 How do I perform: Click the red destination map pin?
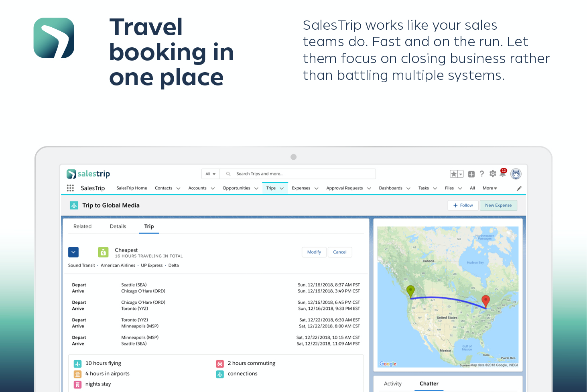click(485, 301)
